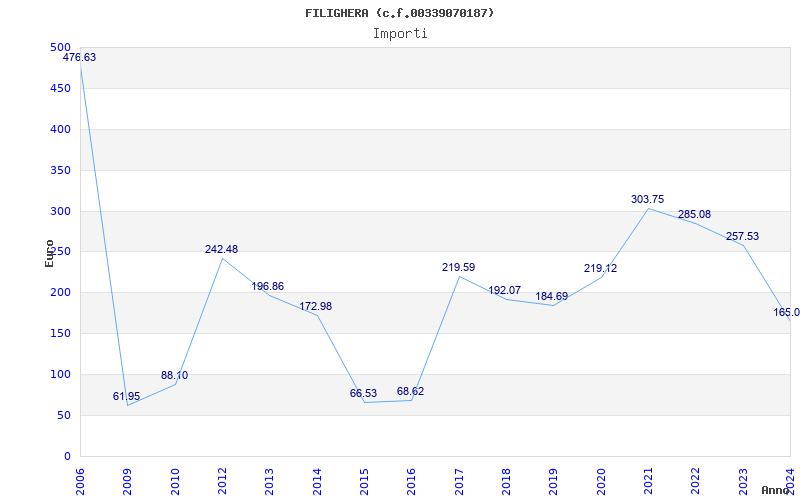
Task: Click year 2021 on the x-axis
Action: point(648,481)
